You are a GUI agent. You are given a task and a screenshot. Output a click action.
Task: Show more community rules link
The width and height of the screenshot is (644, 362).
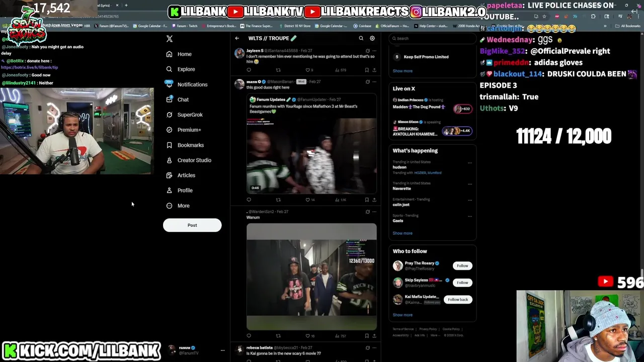(403, 71)
